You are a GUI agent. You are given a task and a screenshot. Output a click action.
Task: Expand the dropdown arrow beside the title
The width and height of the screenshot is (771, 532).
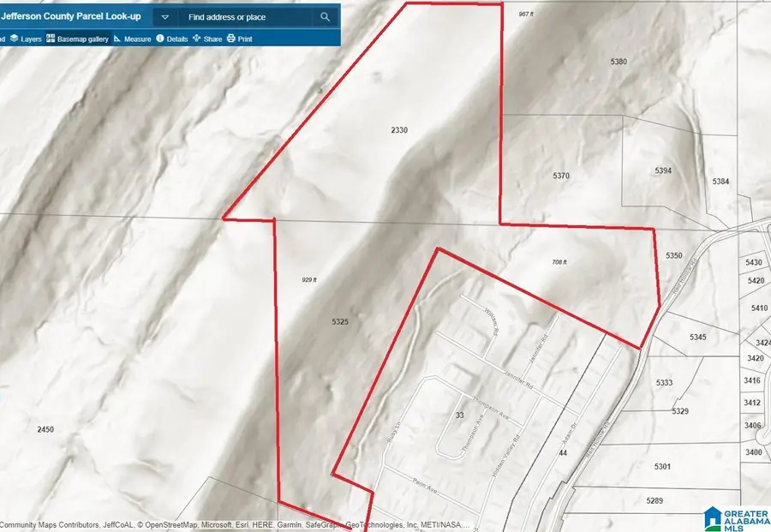pyautogui.click(x=163, y=15)
